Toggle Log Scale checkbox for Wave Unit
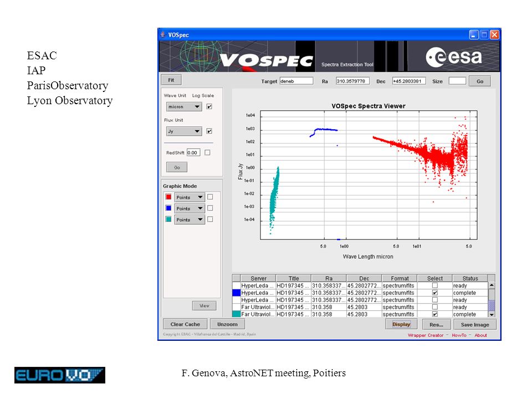This screenshot has height=399, width=532. point(209,106)
